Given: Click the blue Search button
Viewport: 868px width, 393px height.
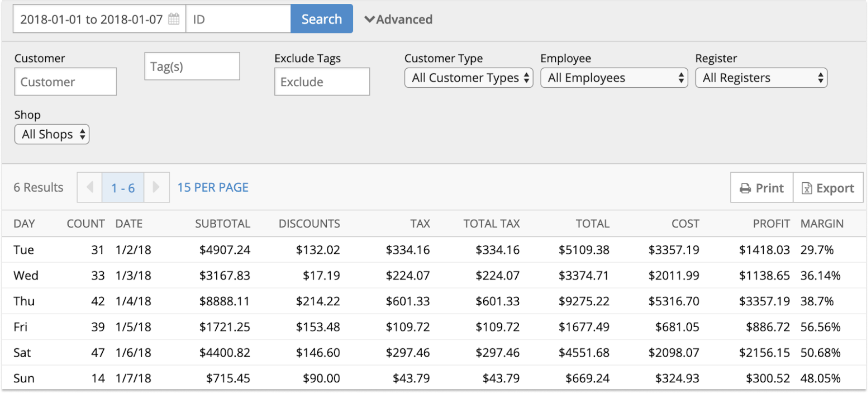Looking at the screenshot, I should click(321, 19).
